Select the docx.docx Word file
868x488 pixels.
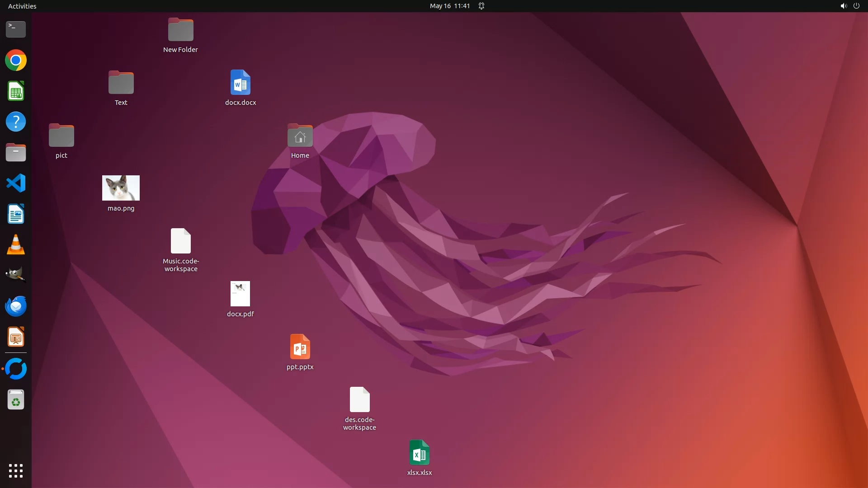point(240,83)
